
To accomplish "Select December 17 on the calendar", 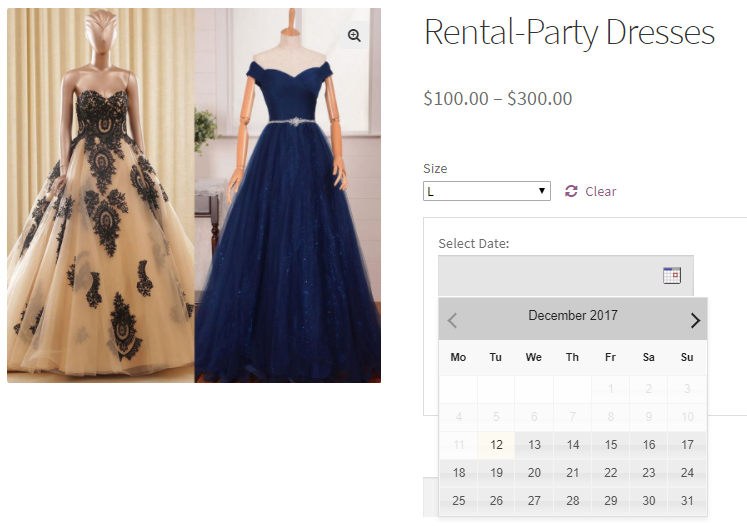I will (x=687, y=445).
